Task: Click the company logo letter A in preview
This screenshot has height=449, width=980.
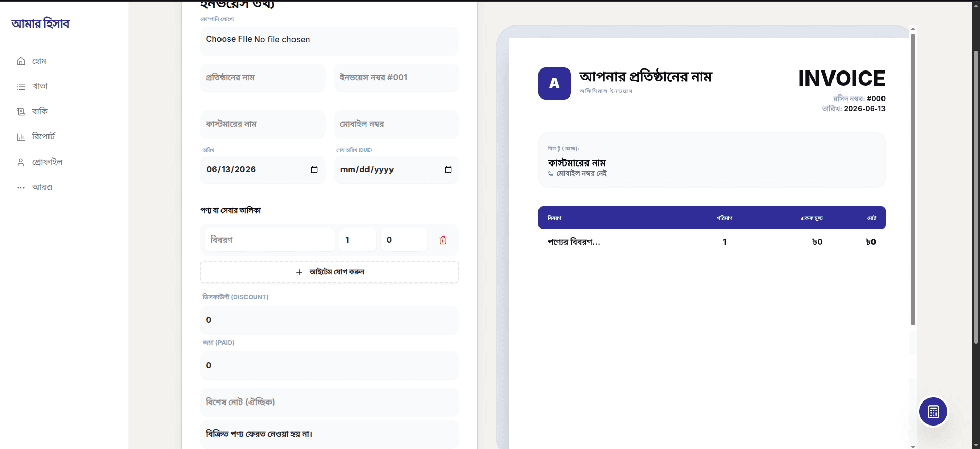Action: point(554,83)
